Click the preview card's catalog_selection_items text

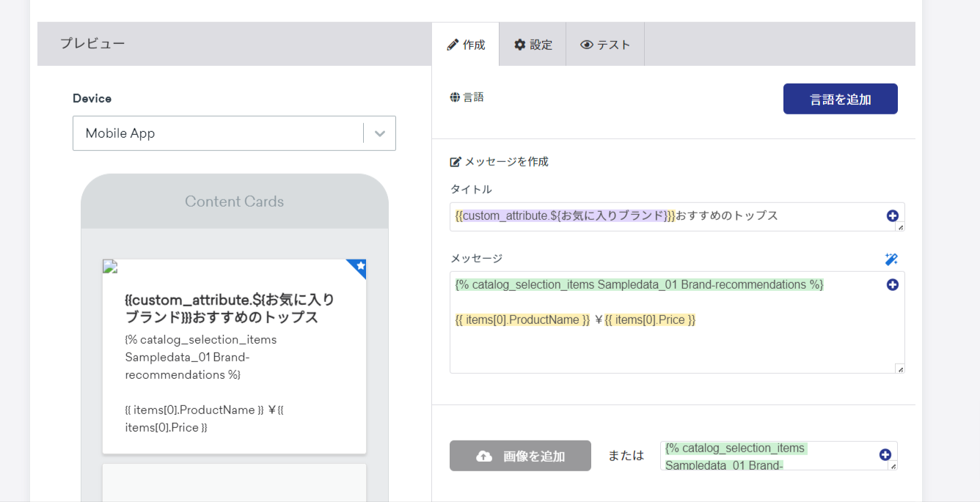201,357
